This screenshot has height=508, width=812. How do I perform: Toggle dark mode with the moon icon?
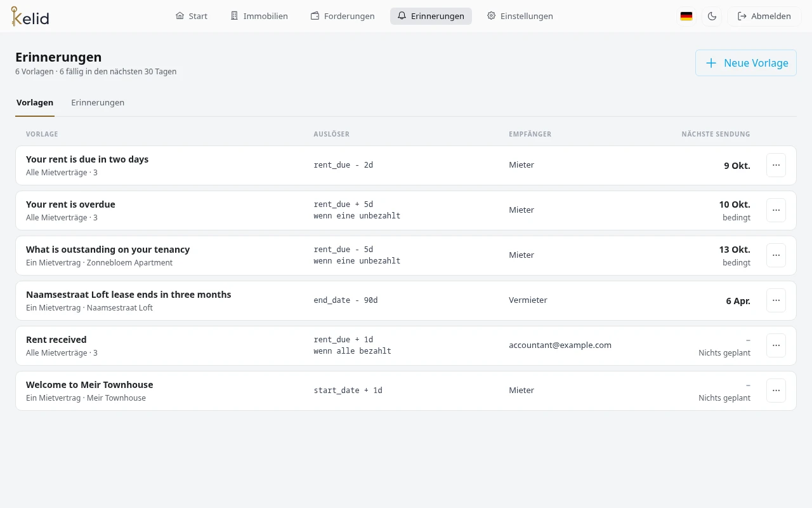[712, 17]
